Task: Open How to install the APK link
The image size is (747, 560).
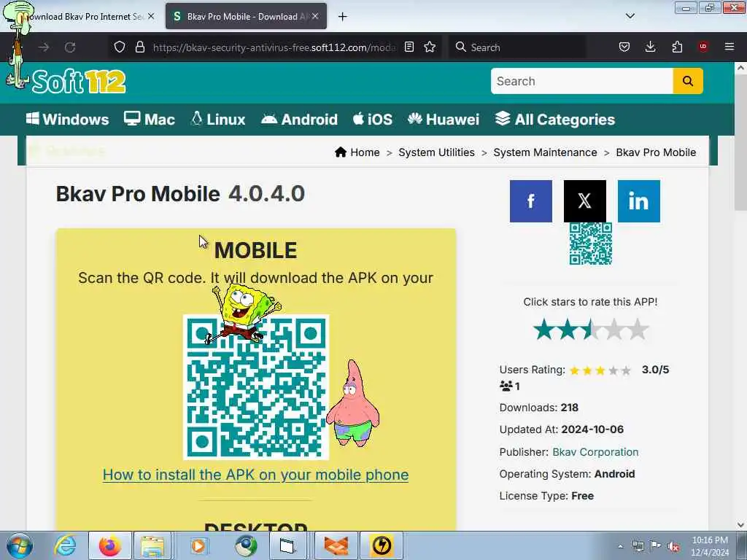Action: click(256, 475)
